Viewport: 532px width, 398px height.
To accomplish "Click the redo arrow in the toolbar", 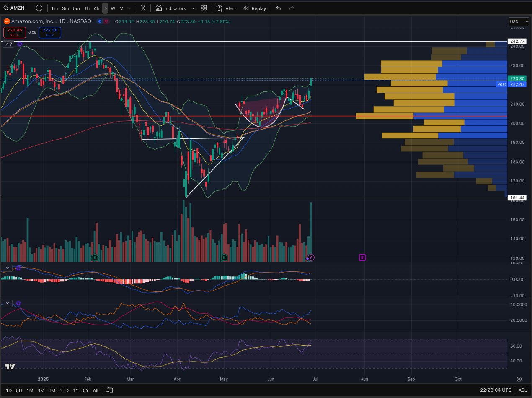I will tap(291, 8).
